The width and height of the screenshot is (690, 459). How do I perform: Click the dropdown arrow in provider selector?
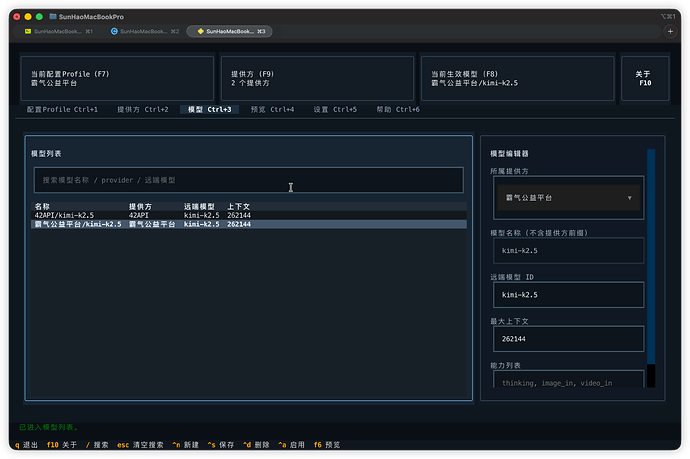pyautogui.click(x=629, y=198)
